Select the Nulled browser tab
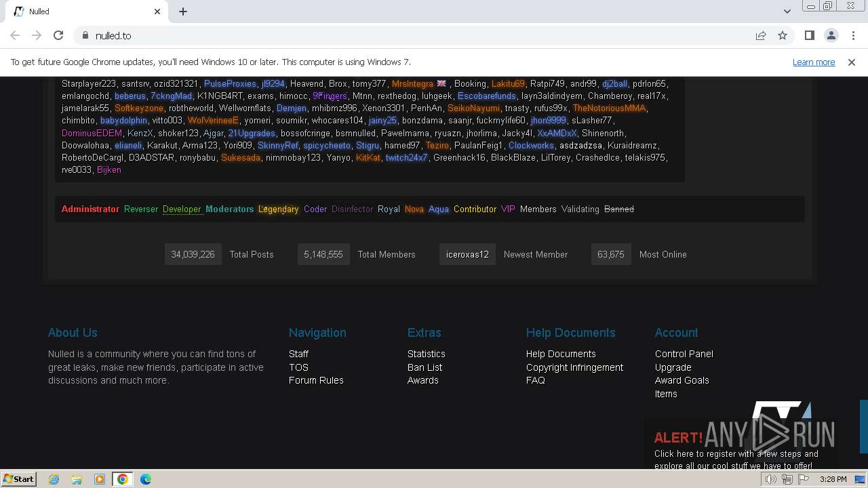 (87, 12)
